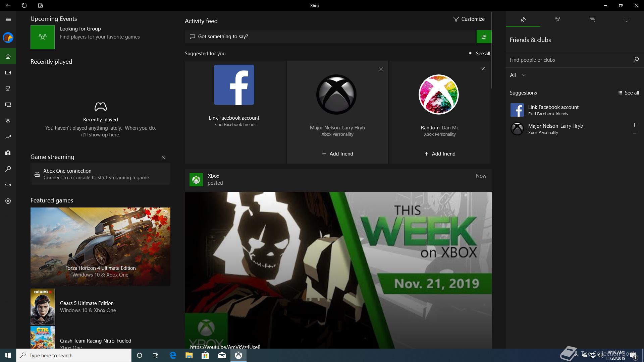Launch Microsoft Edge from the taskbar
Image resolution: width=644 pixels, height=362 pixels.
point(173,355)
